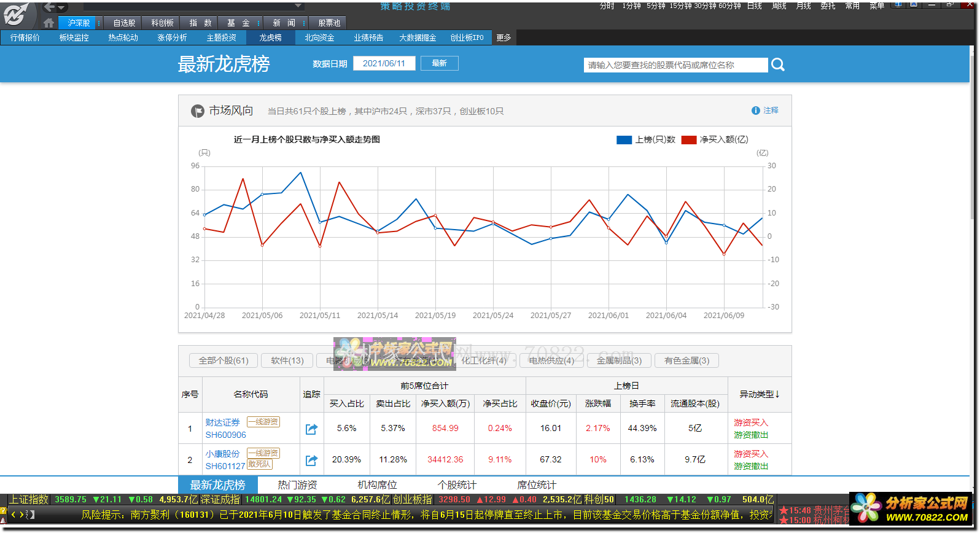This screenshot has height=533, width=980.
Task: Click the yellow question mark status icon
Action: pyautogui.click(x=4, y=511)
